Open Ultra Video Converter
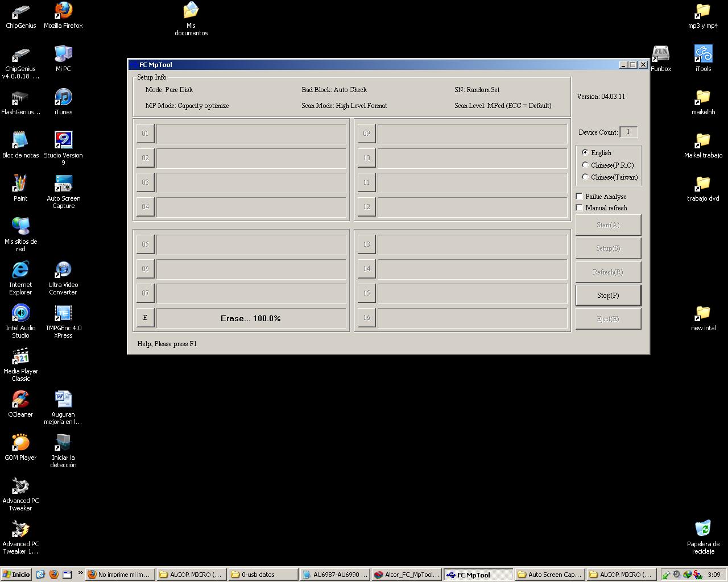This screenshot has width=728, height=582. 63,270
